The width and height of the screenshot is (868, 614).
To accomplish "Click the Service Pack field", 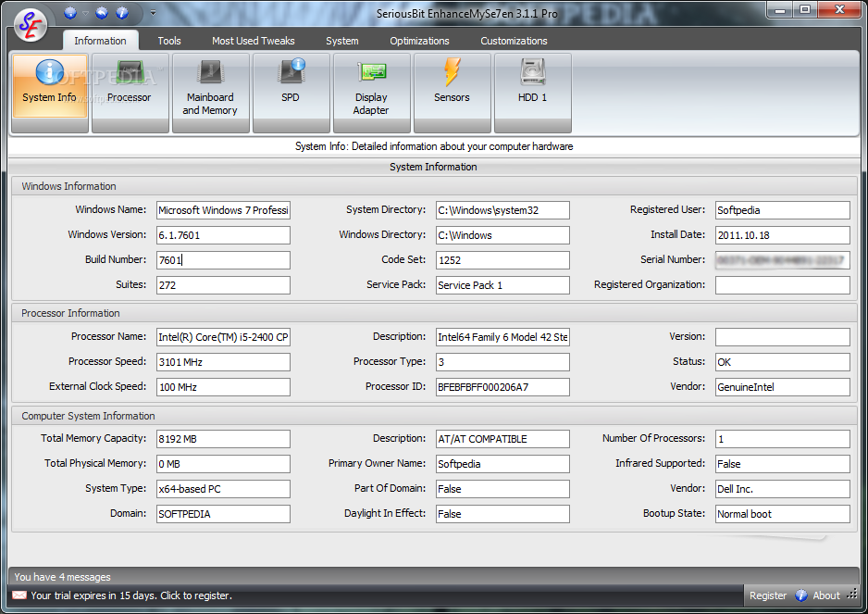I will pos(502,285).
